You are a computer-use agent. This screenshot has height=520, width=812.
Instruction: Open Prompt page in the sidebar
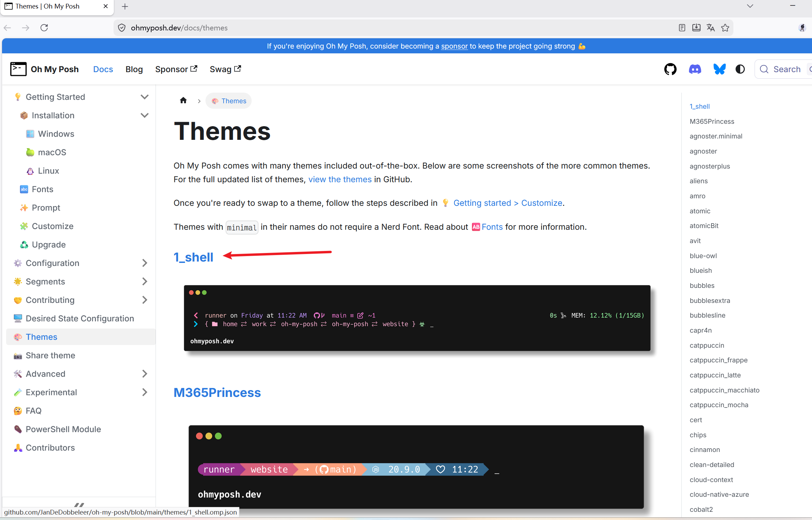[46, 208]
